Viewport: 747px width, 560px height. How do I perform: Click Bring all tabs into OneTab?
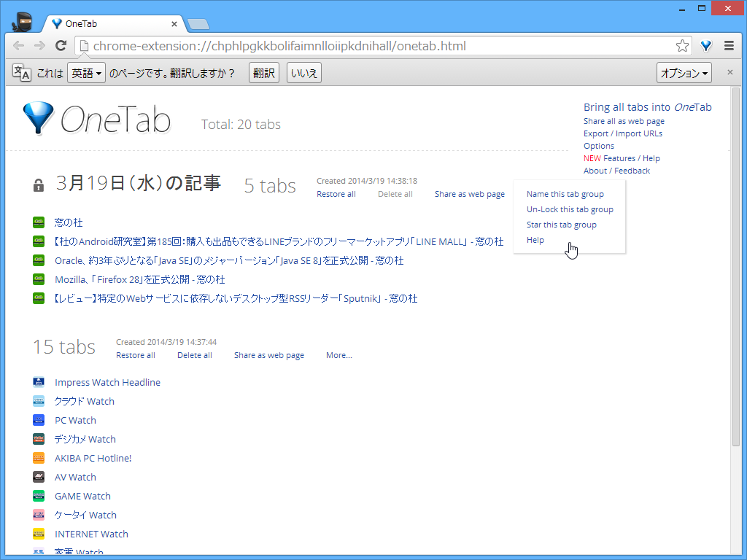click(648, 107)
